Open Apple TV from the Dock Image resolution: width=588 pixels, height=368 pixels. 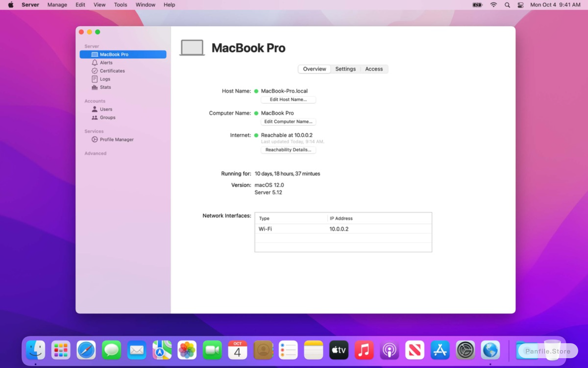point(339,350)
